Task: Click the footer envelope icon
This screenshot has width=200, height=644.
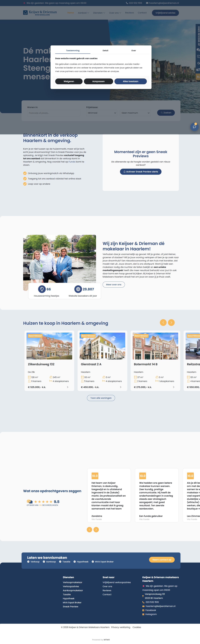Action: coord(143,606)
